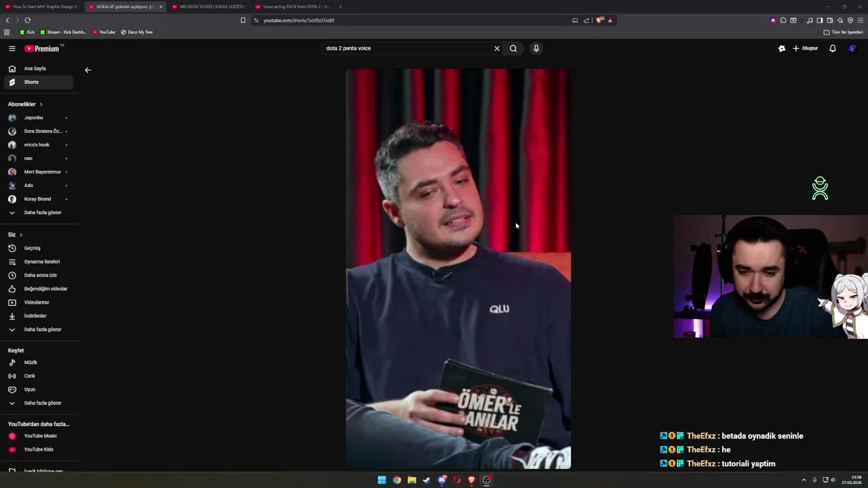Open the YouTube hamburger guide menu
This screenshot has height=488, width=868.
point(12,48)
